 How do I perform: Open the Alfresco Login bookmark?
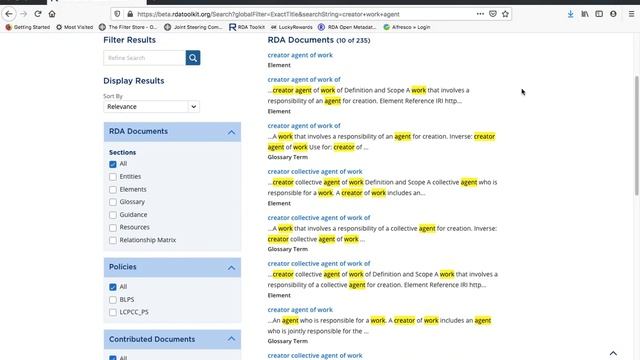pos(407,27)
